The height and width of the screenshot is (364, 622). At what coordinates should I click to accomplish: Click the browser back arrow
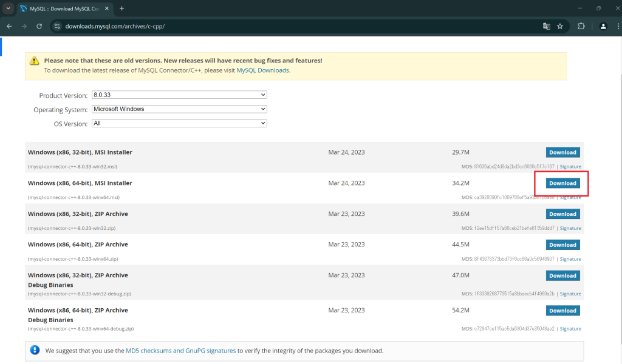point(9,26)
